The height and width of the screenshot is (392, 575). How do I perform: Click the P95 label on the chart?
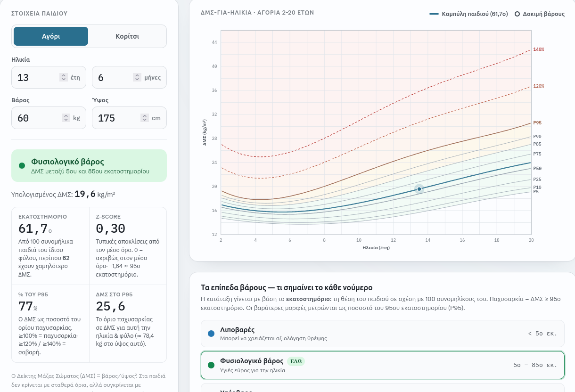(x=537, y=123)
